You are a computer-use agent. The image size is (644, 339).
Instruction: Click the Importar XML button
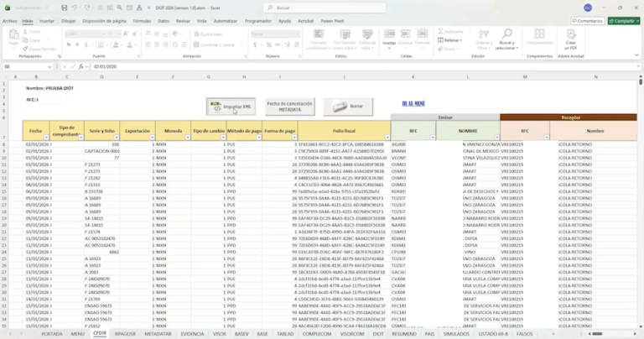tap(231, 107)
